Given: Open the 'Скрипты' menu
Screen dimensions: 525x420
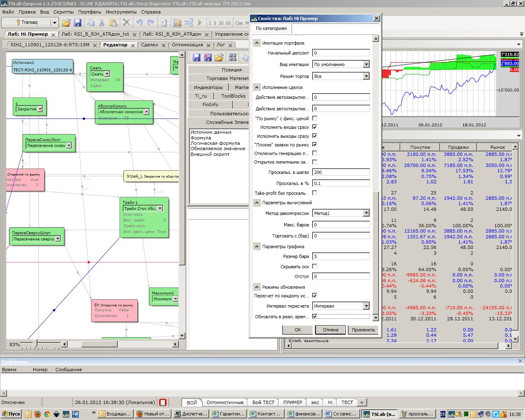Looking at the screenshot, I should (x=63, y=12).
